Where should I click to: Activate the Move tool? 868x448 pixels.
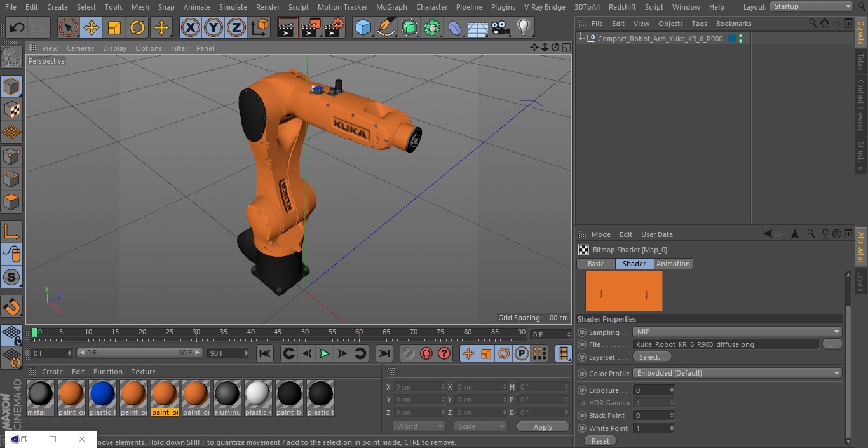[x=91, y=28]
